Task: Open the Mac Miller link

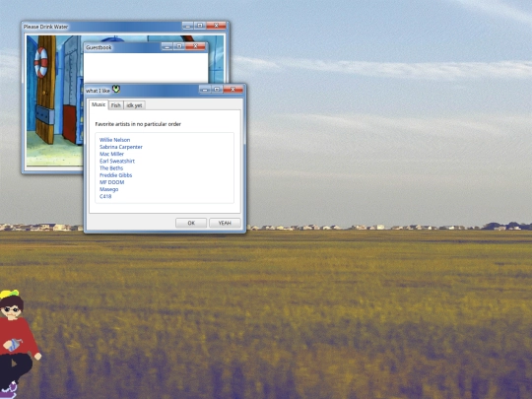Action: pos(111,154)
